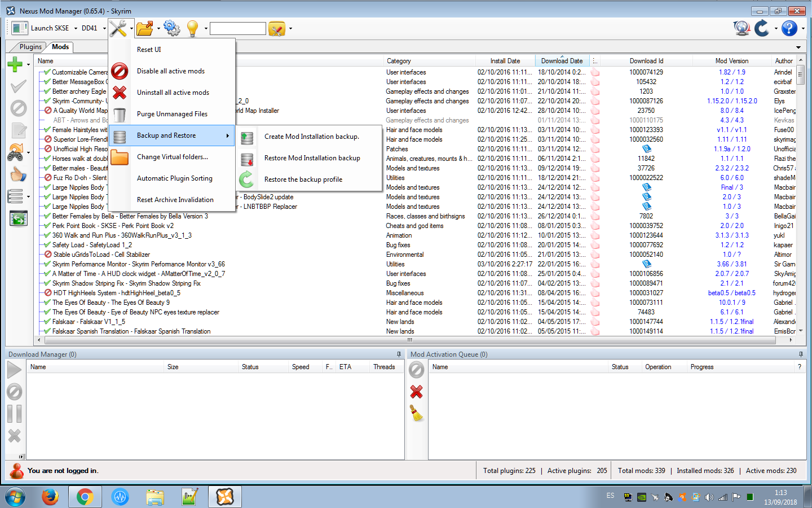Choose Disable all active mods
The height and width of the screenshot is (508, 812).
point(172,71)
